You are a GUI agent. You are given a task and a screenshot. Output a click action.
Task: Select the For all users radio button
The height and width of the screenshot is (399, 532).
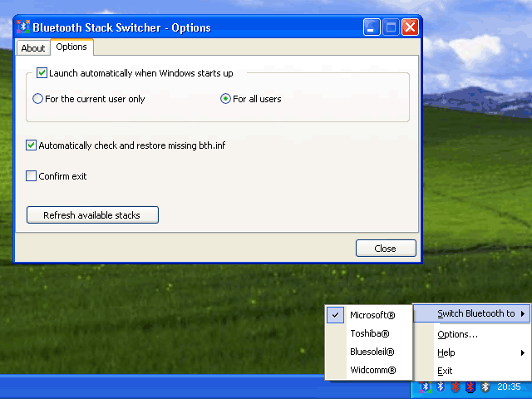tap(225, 99)
